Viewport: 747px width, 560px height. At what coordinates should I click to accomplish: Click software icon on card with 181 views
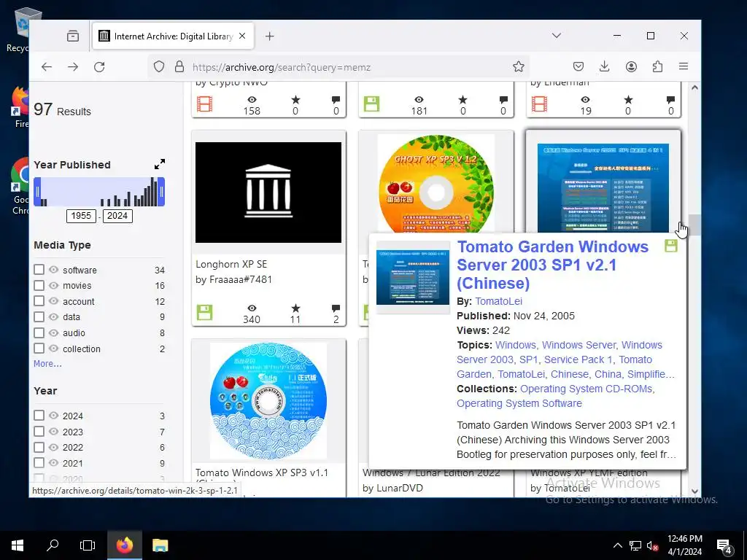pyautogui.click(x=371, y=104)
